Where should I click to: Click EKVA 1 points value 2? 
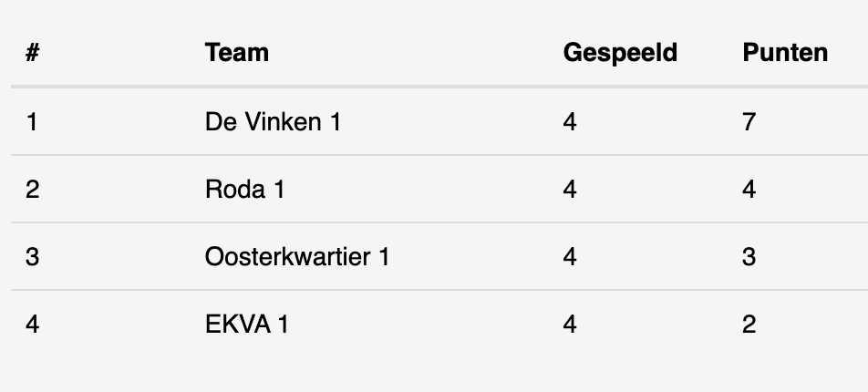click(x=749, y=324)
